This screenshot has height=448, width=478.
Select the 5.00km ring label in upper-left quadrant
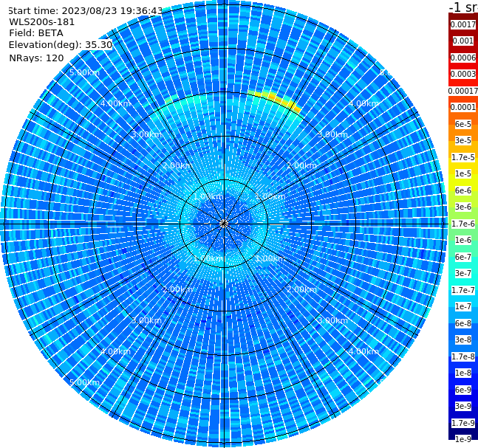tap(85, 72)
